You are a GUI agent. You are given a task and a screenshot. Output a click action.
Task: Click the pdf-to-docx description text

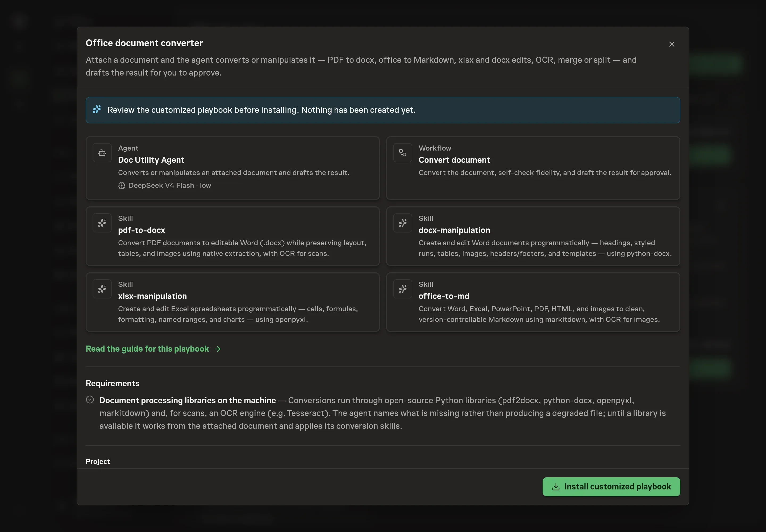tap(242, 248)
